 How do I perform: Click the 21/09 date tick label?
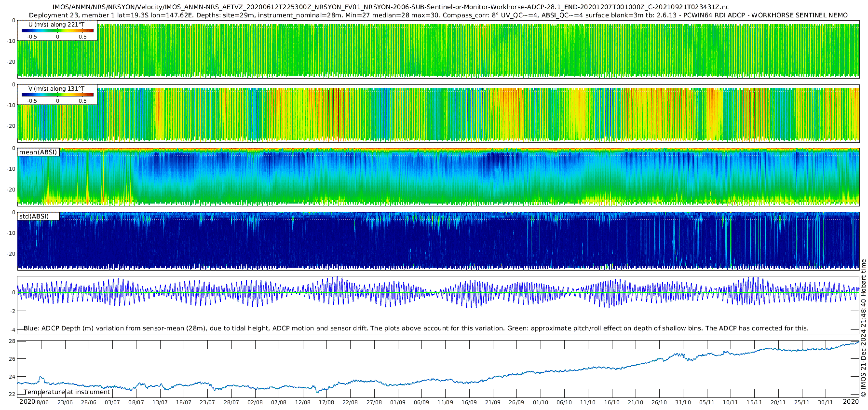(493, 402)
